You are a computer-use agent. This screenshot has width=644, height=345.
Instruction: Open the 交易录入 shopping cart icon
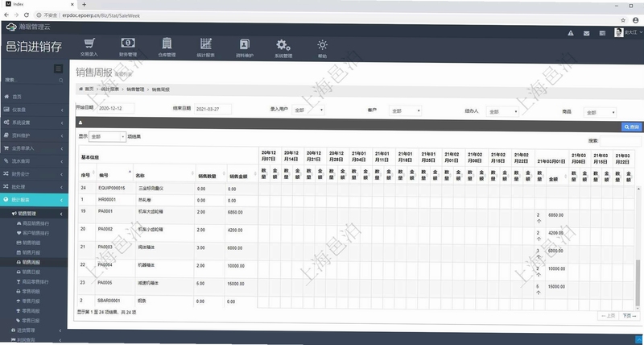pyautogui.click(x=89, y=44)
